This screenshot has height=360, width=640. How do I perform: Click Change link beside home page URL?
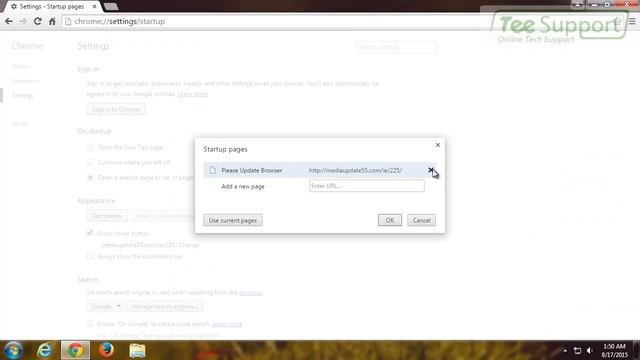click(x=189, y=245)
